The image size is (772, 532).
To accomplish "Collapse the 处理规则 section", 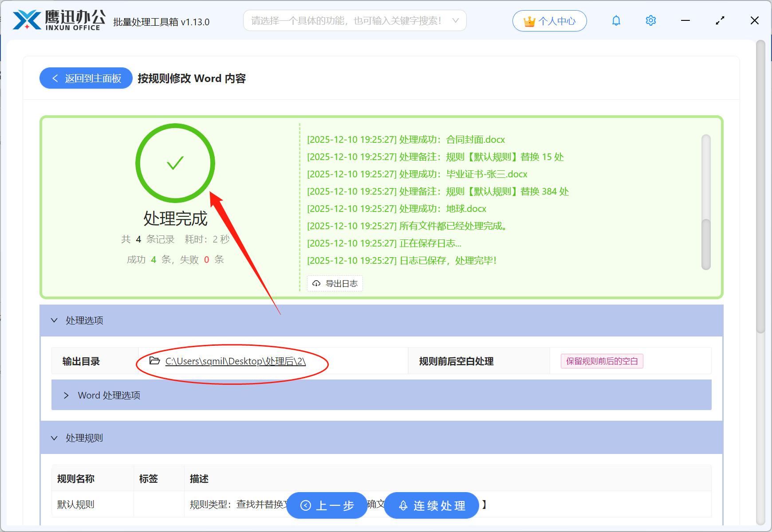I will click(x=54, y=438).
